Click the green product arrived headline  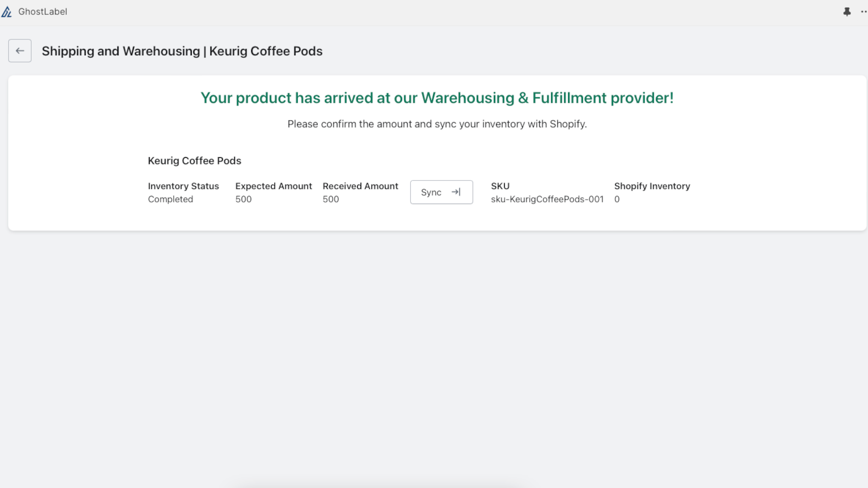[x=437, y=98]
